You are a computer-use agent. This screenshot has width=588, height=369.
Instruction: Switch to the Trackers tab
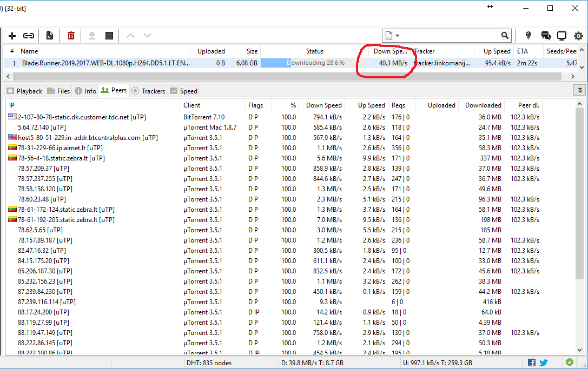149,91
